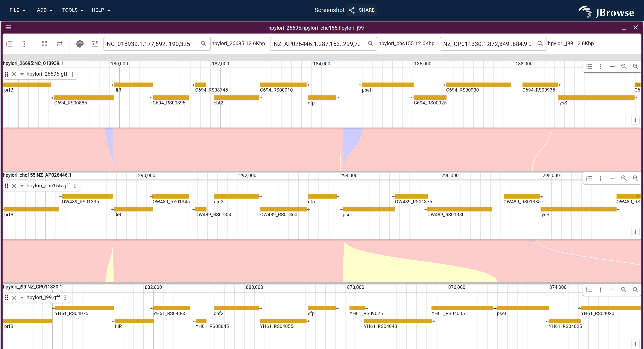Open the TOOLS menu

tap(73, 10)
